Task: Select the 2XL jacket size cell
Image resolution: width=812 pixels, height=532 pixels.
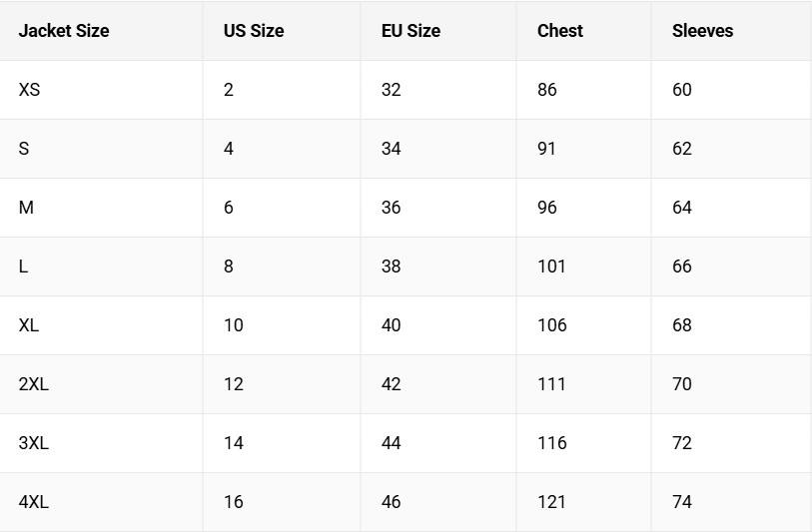Action: pos(34,384)
